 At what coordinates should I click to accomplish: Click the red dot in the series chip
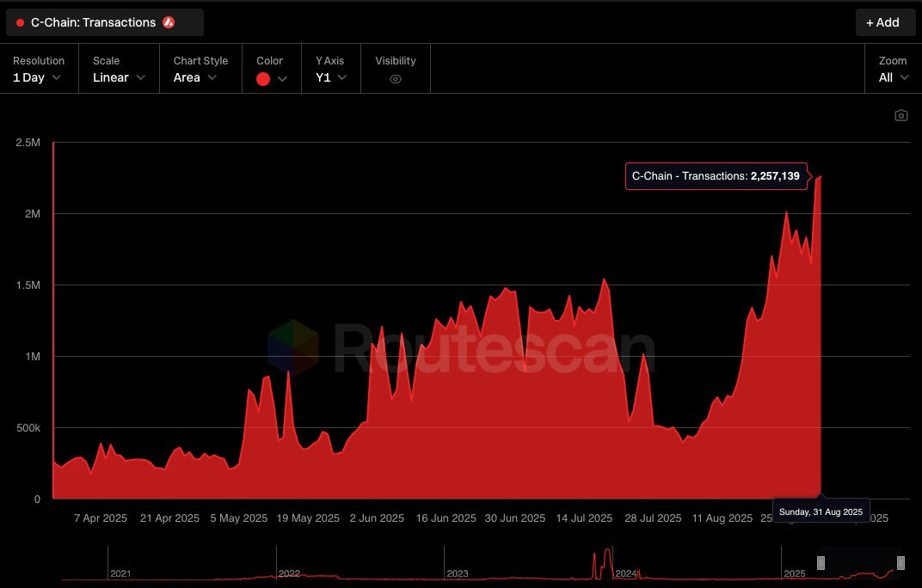[x=20, y=23]
